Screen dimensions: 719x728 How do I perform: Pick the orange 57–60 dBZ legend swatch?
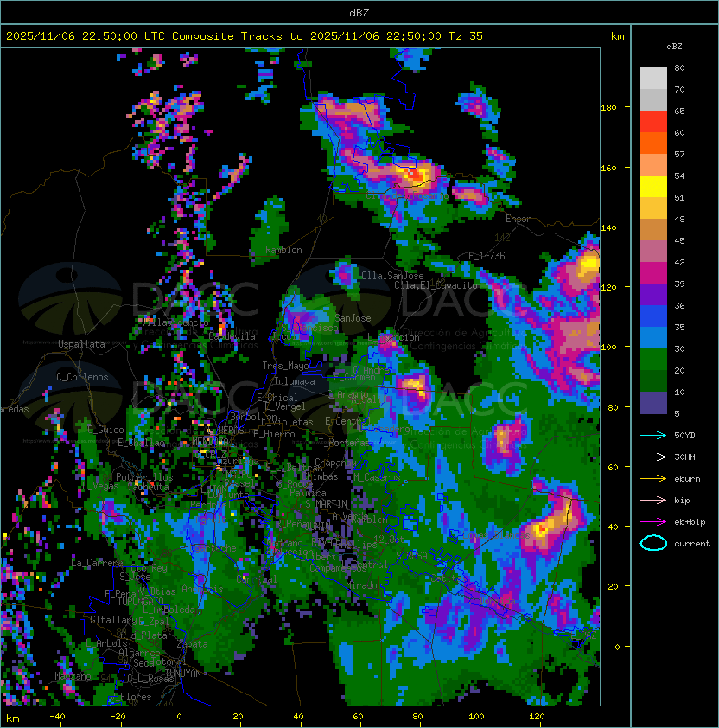(653, 143)
